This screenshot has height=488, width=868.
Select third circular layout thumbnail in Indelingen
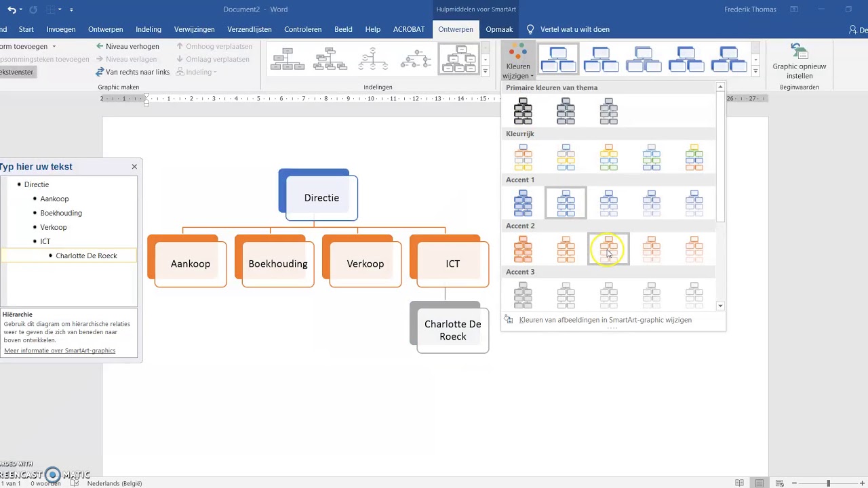pos(373,59)
